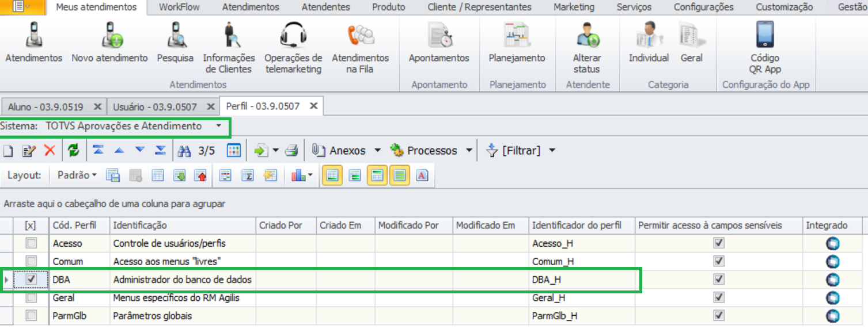
Task: Click integrated icon in ParmGlb row
Action: click(x=832, y=316)
